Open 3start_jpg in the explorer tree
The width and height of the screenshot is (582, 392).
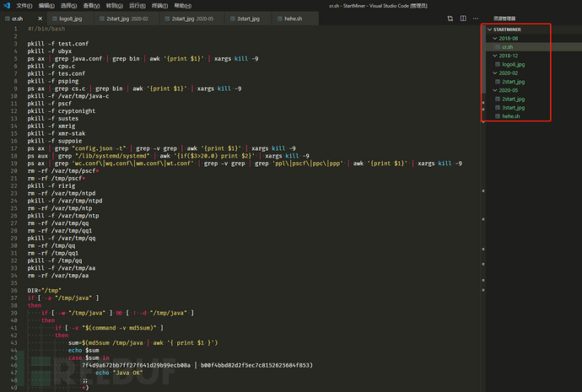(514, 108)
